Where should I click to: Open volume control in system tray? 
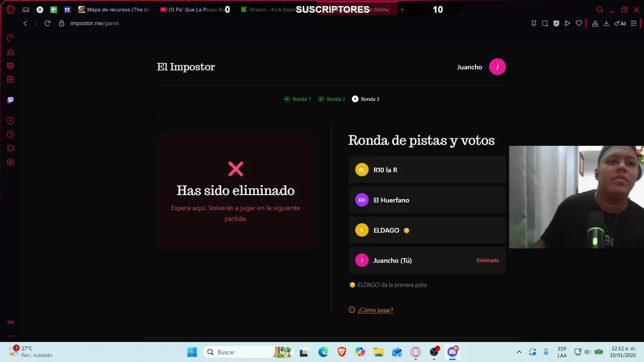coord(587,352)
